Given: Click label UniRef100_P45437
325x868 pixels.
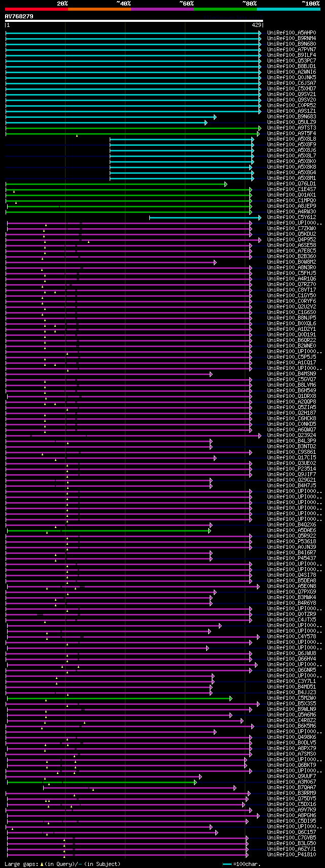Looking at the screenshot, I should point(291,559).
